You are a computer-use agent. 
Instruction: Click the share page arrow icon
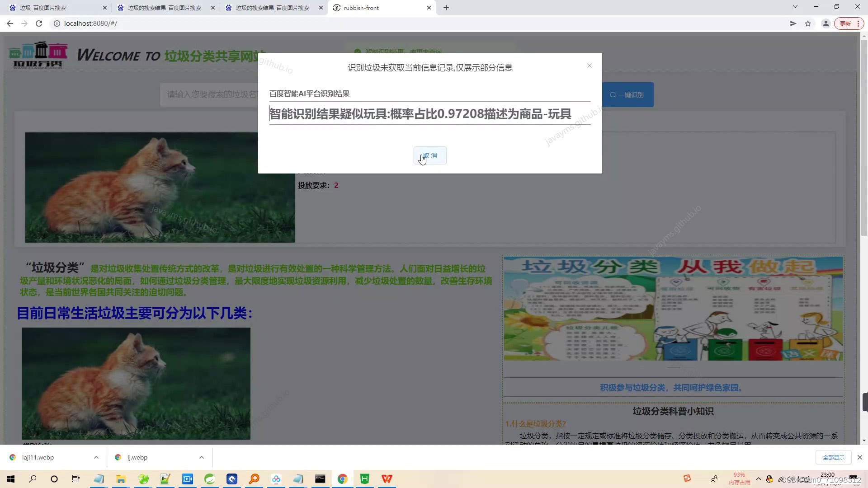(793, 23)
